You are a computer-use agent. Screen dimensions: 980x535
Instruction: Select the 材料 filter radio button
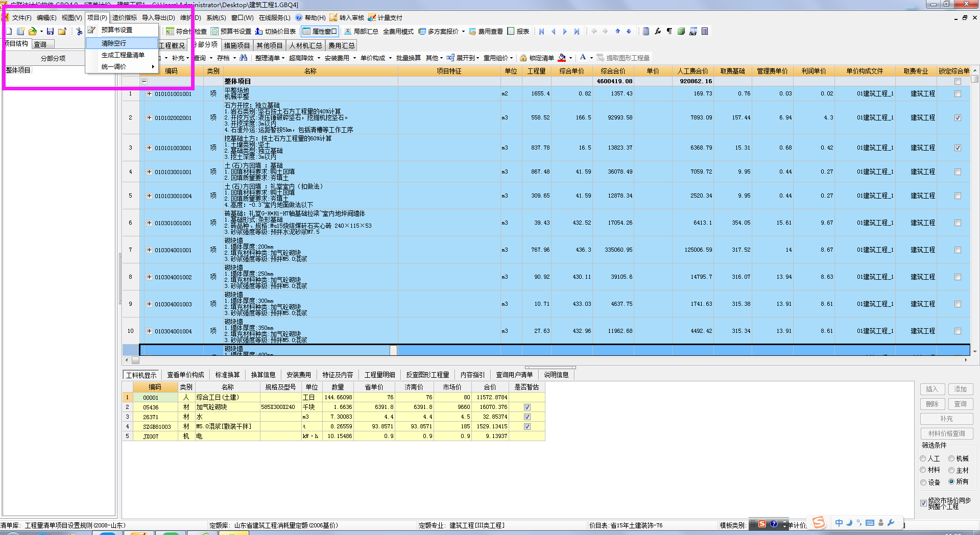tap(923, 470)
